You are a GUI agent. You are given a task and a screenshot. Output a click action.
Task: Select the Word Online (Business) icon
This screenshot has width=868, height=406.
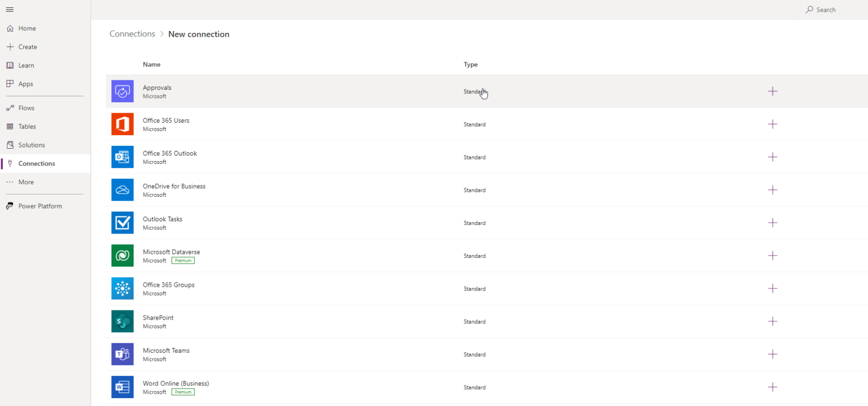click(x=122, y=387)
